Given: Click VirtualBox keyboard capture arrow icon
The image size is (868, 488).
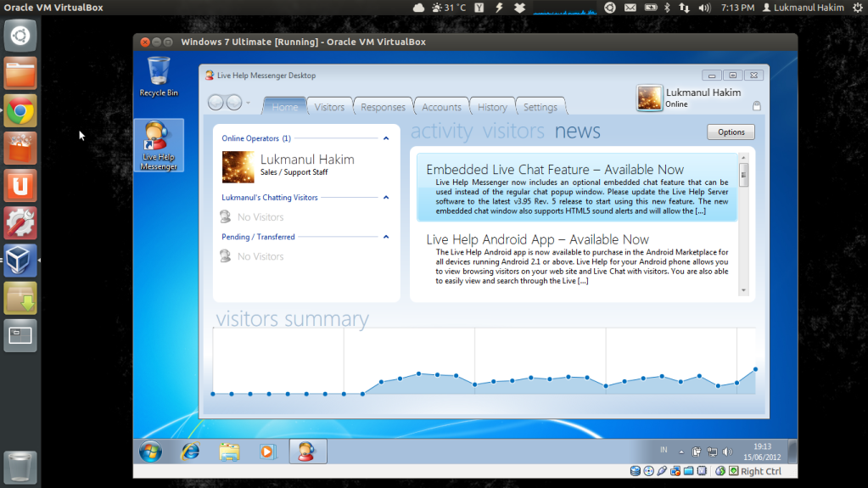Looking at the screenshot, I should click(733, 471).
